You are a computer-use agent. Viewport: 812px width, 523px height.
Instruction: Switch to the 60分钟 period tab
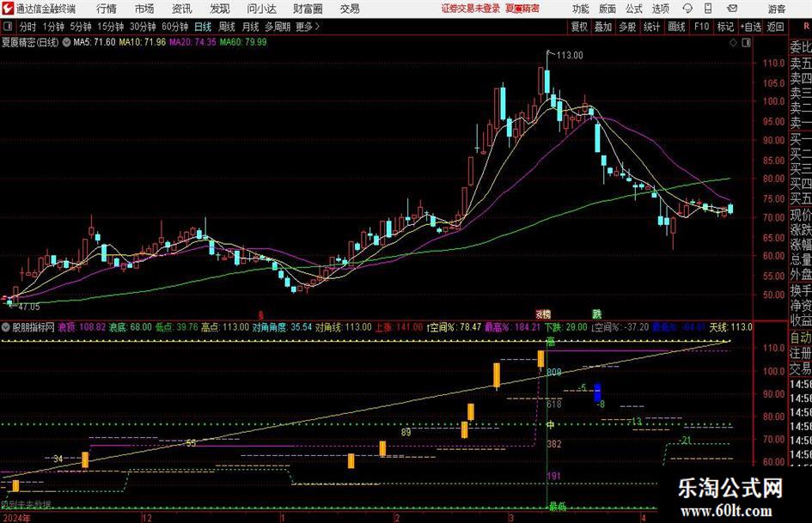pos(174,27)
